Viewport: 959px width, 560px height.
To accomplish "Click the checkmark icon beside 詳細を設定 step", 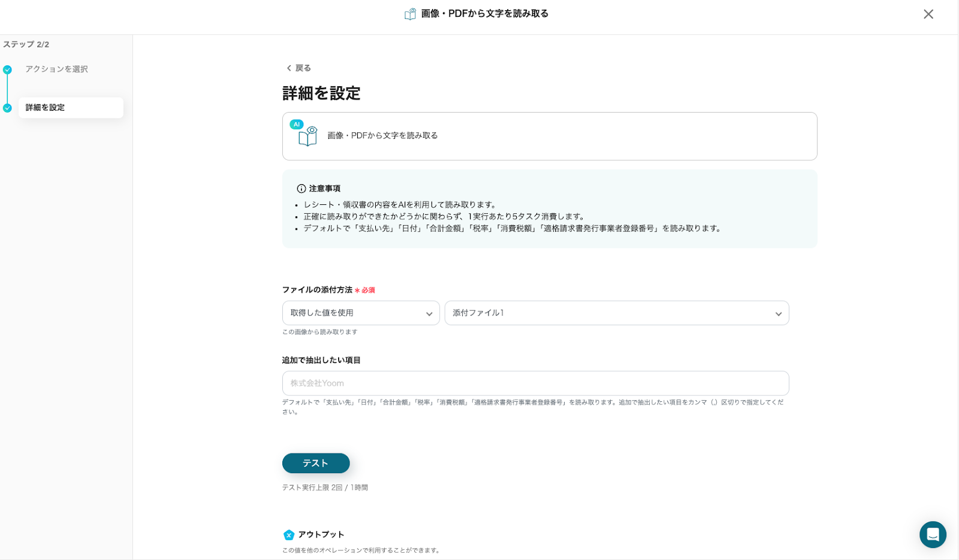I will tap(7, 108).
